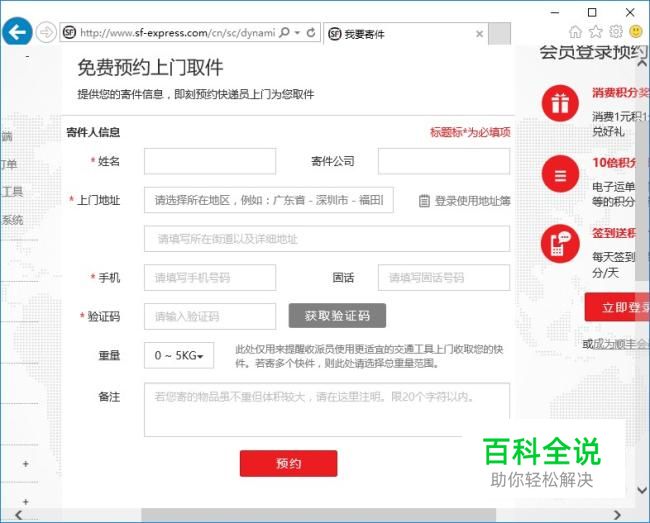Viewport: 650px width, 523px height.
Task: Click the refresh page icon
Action: pos(311,32)
